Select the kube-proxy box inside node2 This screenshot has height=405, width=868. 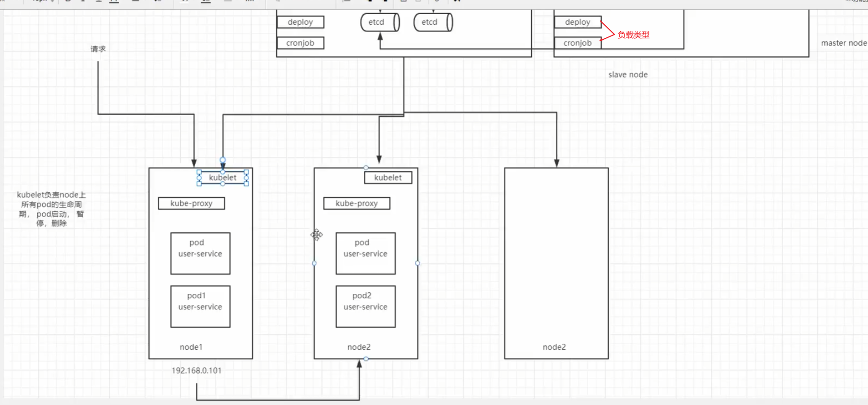357,203
